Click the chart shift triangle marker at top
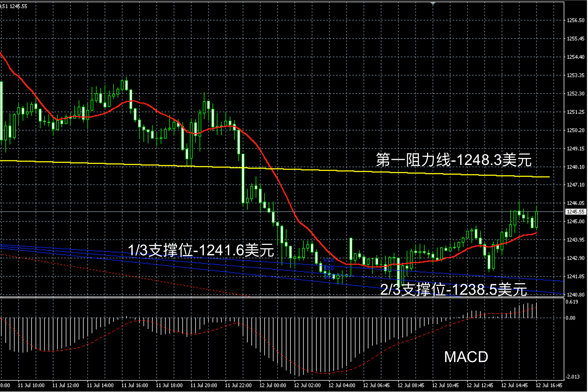 point(433,3)
